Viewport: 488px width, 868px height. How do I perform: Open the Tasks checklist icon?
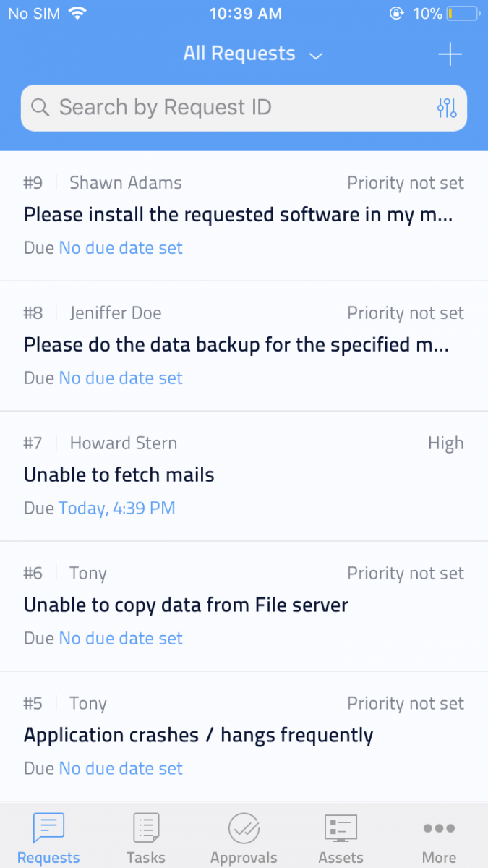pyautogui.click(x=146, y=828)
